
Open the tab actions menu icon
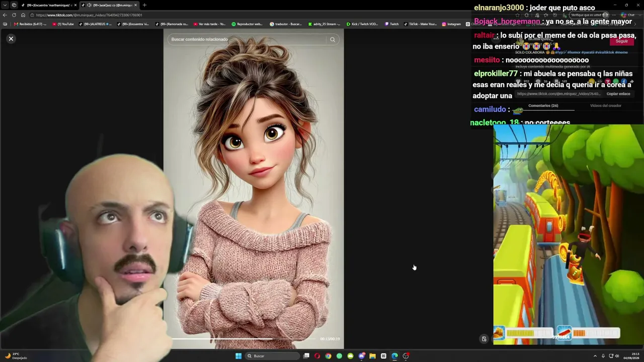(x=14, y=5)
